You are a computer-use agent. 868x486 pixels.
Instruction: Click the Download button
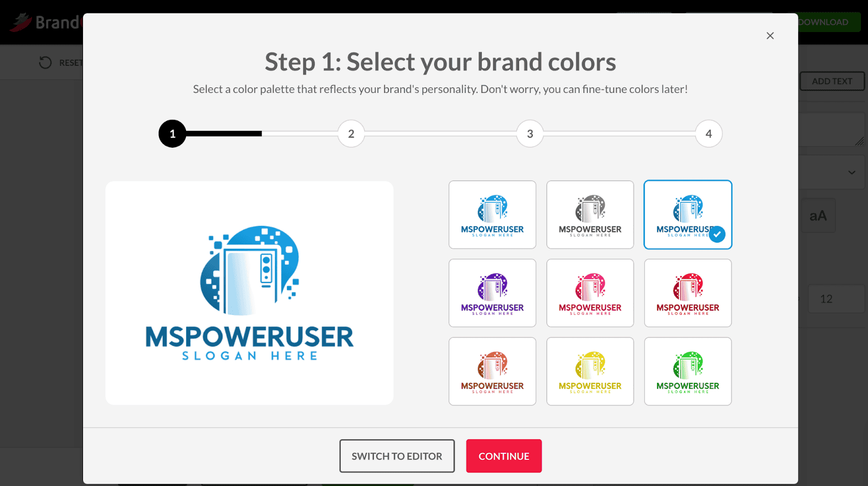pyautogui.click(x=827, y=22)
